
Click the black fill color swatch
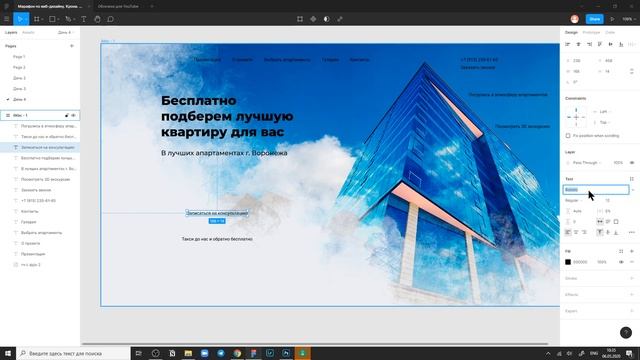[x=568, y=262]
